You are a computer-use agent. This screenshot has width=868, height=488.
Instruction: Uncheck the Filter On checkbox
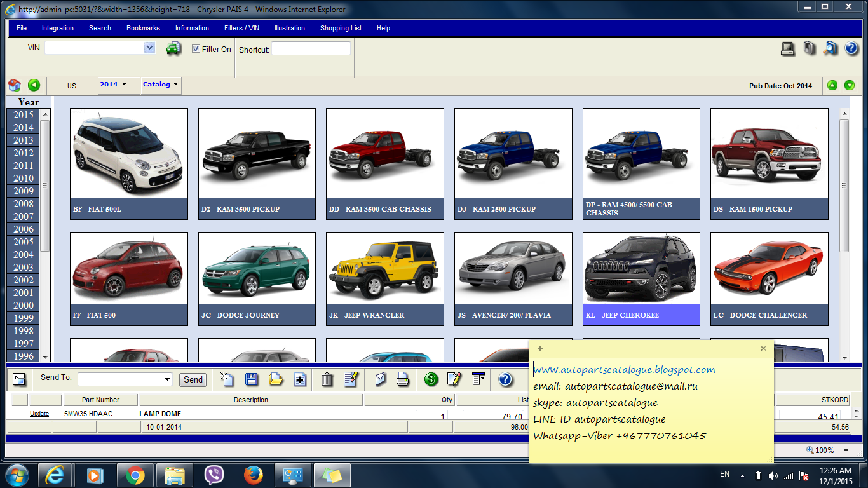click(196, 49)
